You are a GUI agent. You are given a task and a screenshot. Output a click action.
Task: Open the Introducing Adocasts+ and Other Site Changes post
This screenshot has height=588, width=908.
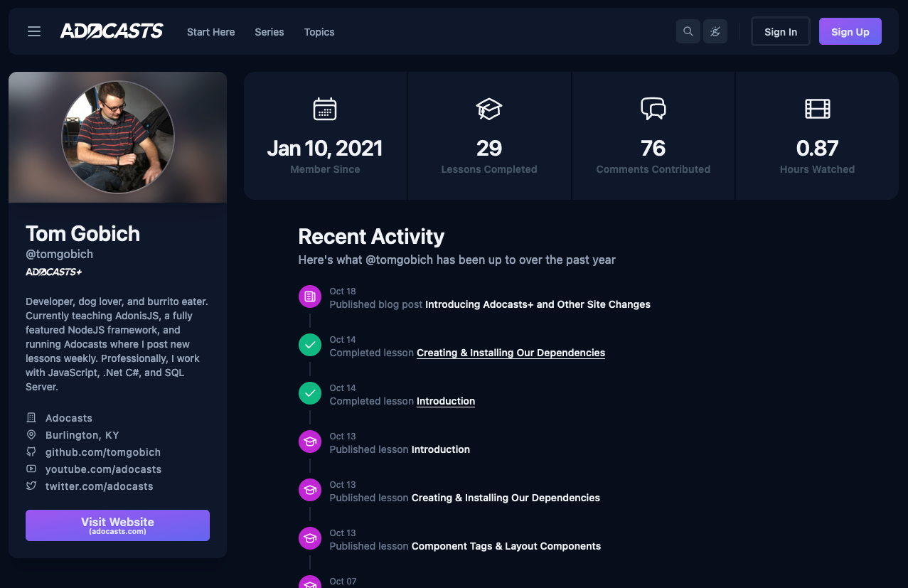pyautogui.click(x=538, y=304)
